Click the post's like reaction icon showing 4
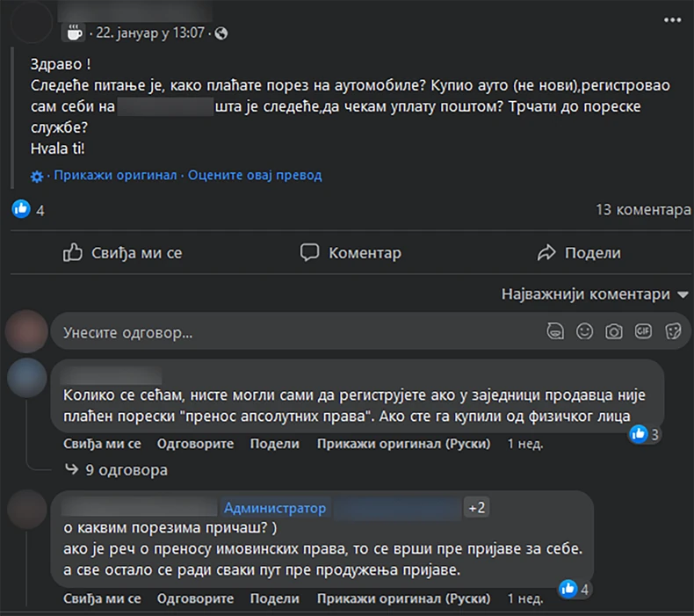The height and width of the screenshot is (616, 694). (21, 209)
